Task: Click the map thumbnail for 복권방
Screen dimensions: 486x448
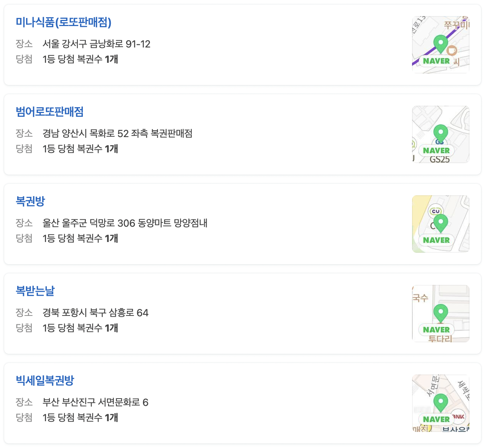Action: click(440, 224)
